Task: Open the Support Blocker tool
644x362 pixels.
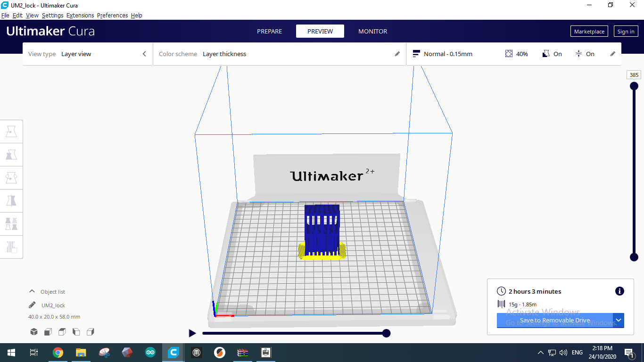Action: (x=11, y=247)
